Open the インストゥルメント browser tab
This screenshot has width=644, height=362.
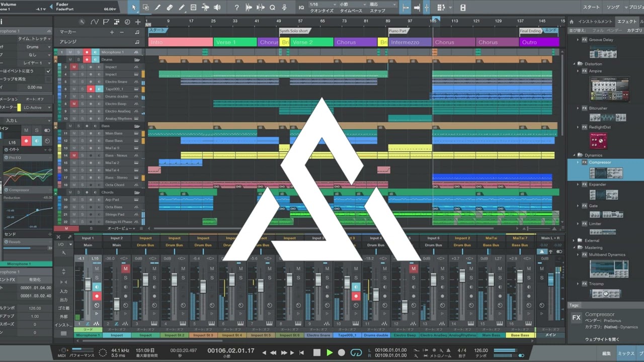point(595,22)
